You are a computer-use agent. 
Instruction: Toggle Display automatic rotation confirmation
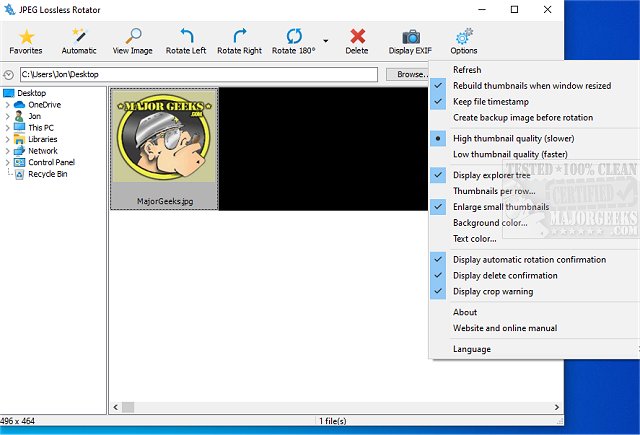(535, 260)
